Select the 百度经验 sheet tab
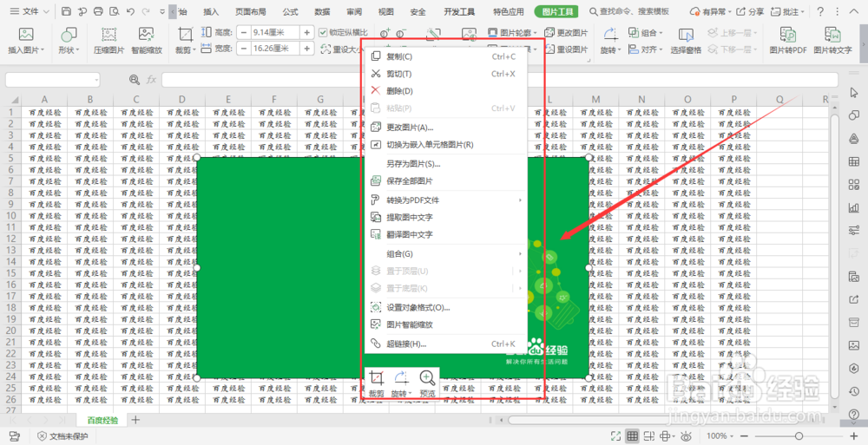The width and height of the screenshot is (868, 445). [x=102, y=420]
